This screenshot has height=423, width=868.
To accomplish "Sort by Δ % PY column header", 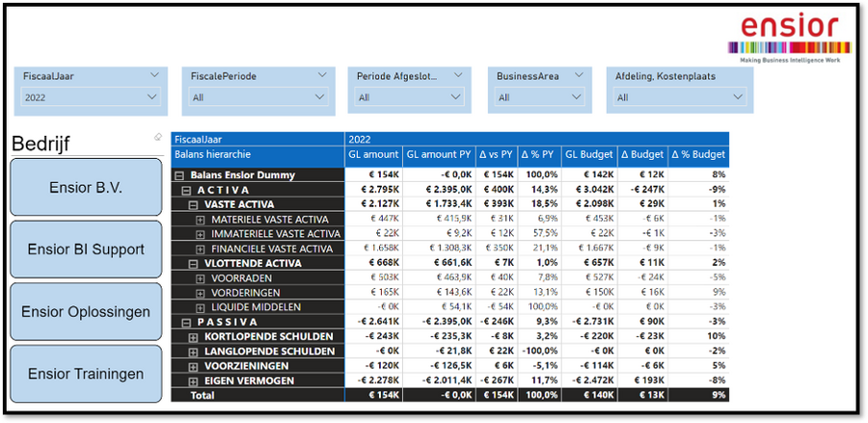I will 540,155.
